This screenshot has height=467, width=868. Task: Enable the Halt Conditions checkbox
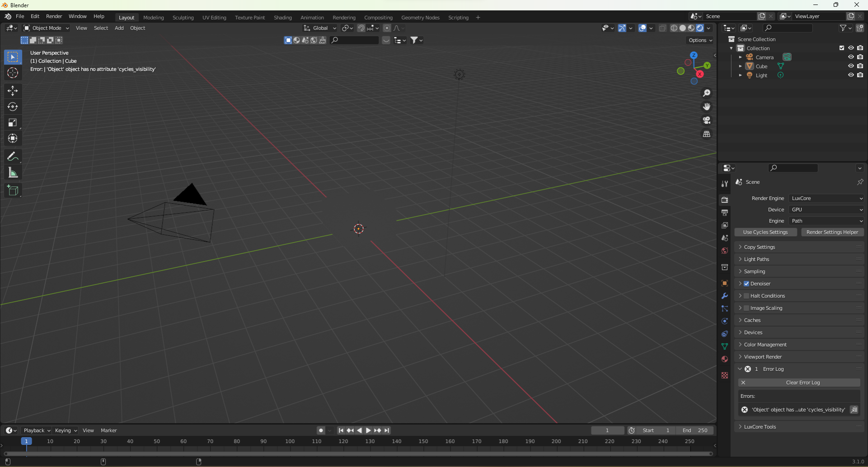coord(746,296)
